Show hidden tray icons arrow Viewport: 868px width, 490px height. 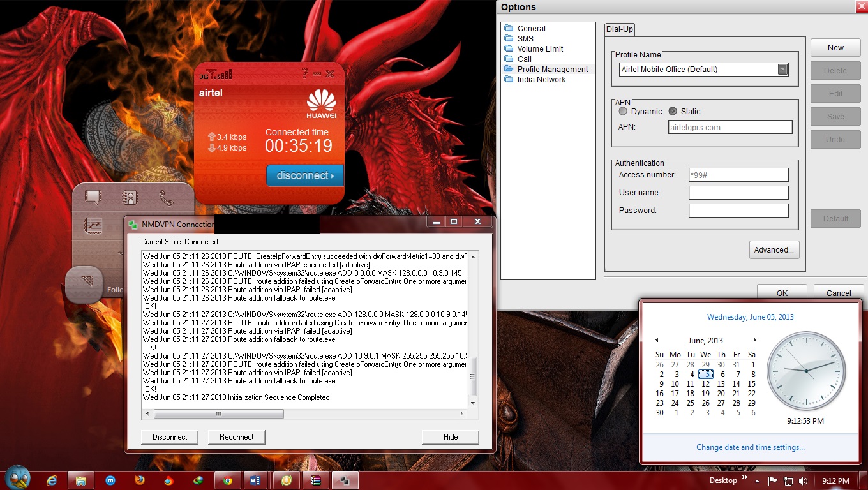click(x=758, y=480)
